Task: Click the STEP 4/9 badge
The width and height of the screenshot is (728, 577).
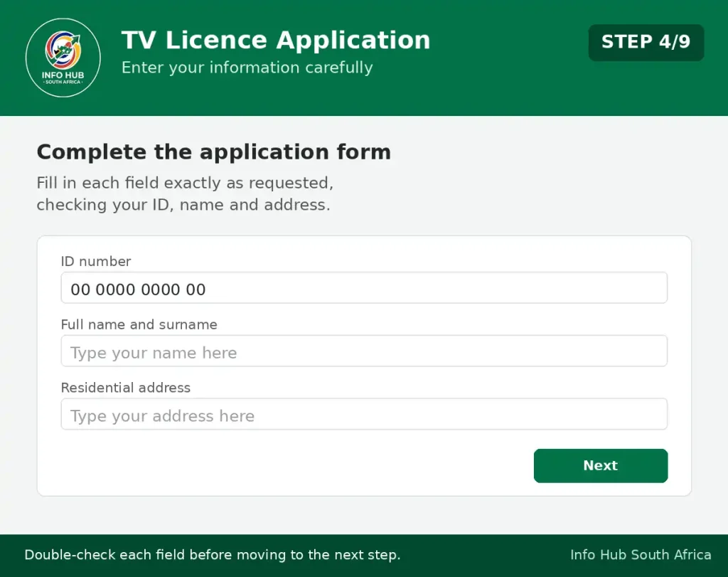Action: pos(646,42)
